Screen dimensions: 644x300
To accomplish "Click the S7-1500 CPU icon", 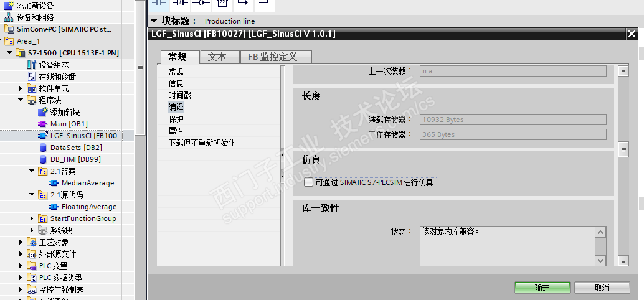I will click(21, 53).
